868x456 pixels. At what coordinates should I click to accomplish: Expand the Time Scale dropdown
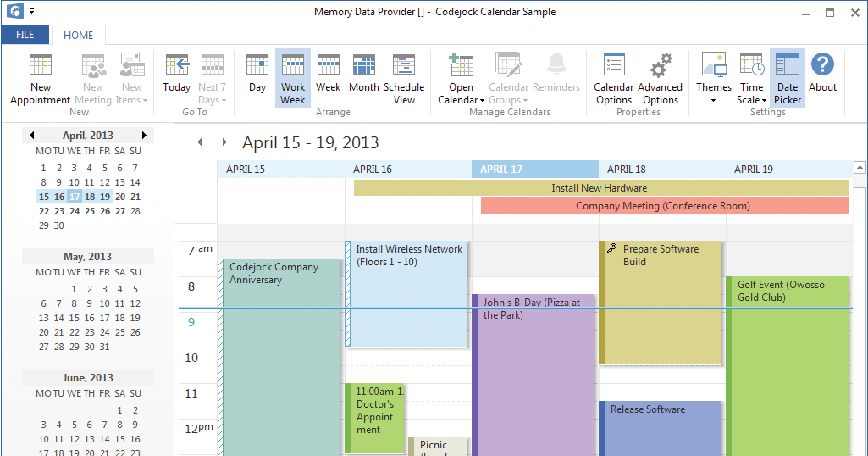tap(751, 100)
